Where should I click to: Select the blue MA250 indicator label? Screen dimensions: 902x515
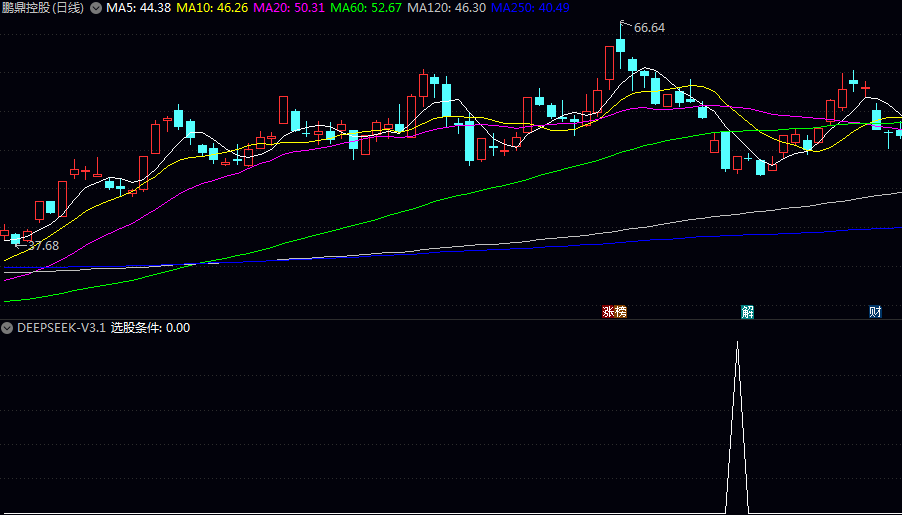click(x=530, y=8)
